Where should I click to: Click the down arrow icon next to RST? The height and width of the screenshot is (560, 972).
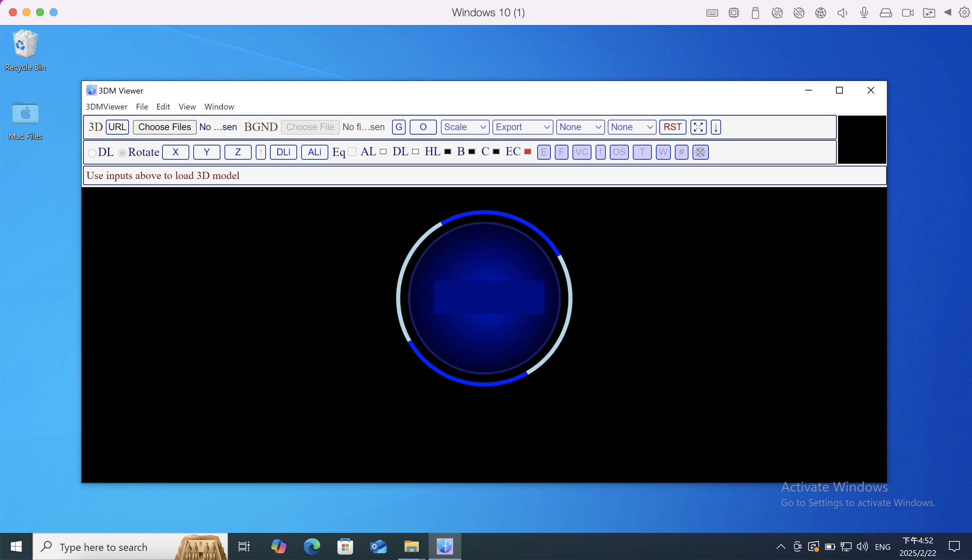715,127
